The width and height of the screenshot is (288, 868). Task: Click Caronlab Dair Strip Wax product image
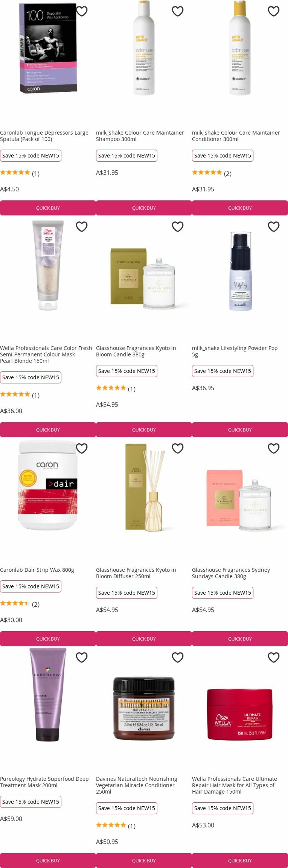[x=48, y=485]
